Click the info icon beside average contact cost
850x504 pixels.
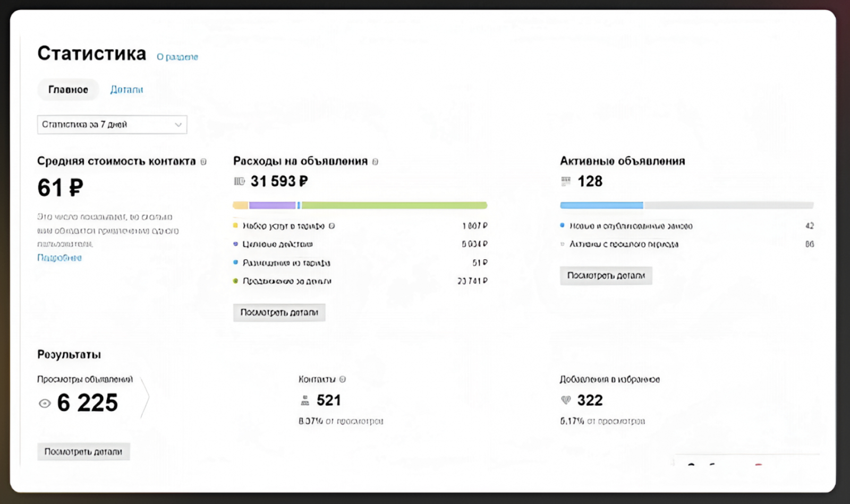203,161
